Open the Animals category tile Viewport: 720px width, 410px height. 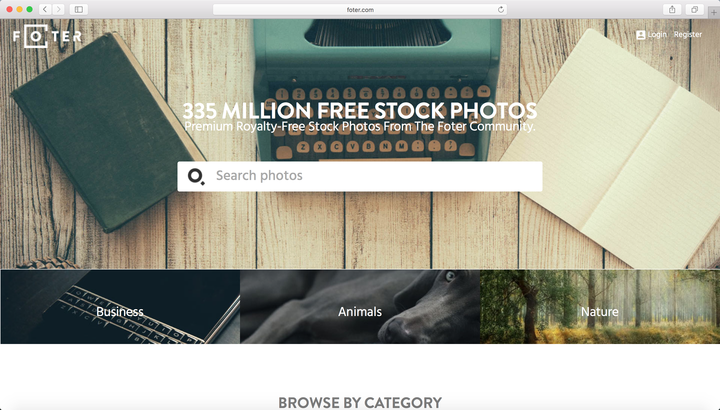pyautogui.click(x=360, y=307)
